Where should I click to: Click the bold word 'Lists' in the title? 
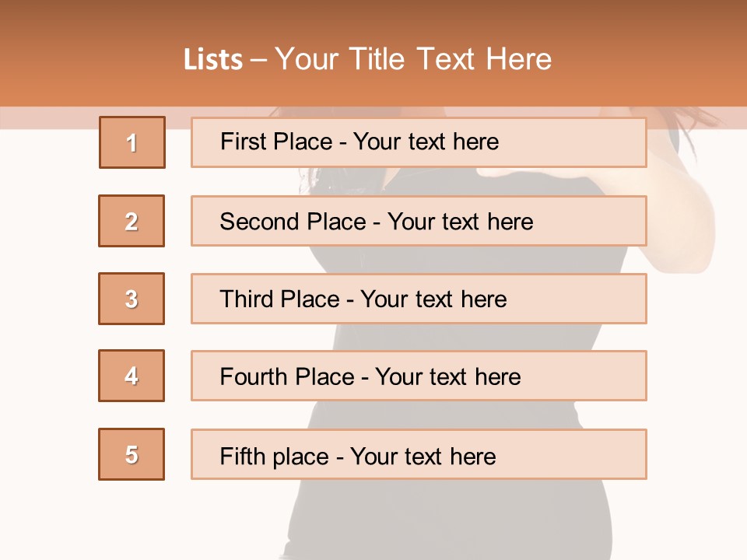click(x=213, y=60)
